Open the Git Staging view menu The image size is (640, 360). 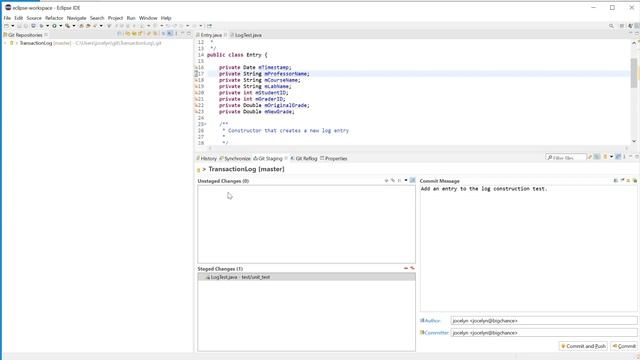point(624,157)
